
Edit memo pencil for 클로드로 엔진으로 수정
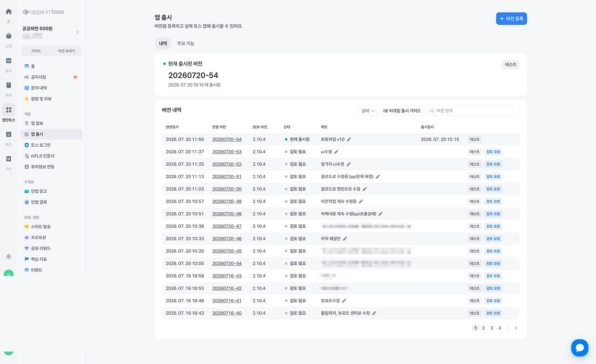pyautogui.click(x=365, y=189)
